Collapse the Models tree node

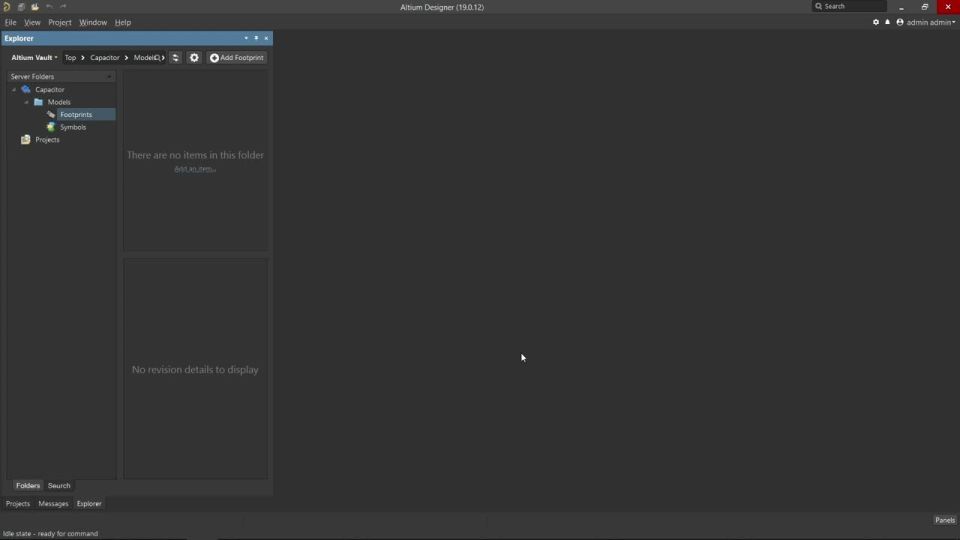click(x=26, y=102)
